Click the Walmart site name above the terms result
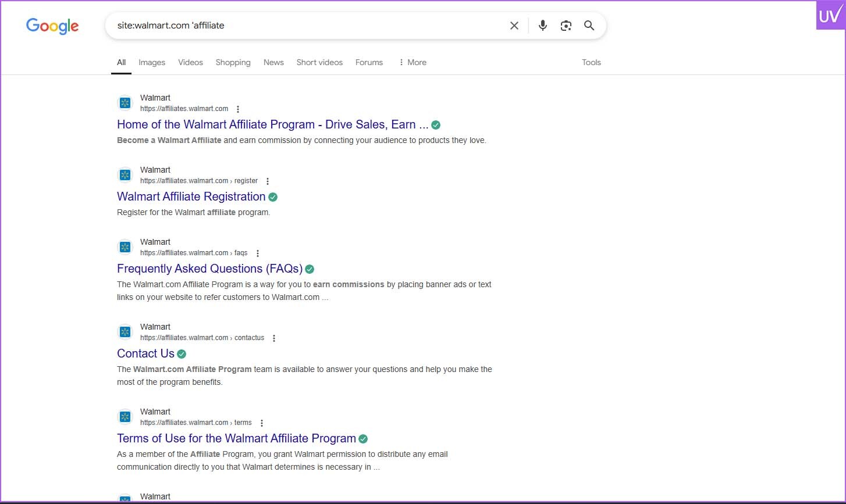This screenshot has height=504, width=846. 155,412
